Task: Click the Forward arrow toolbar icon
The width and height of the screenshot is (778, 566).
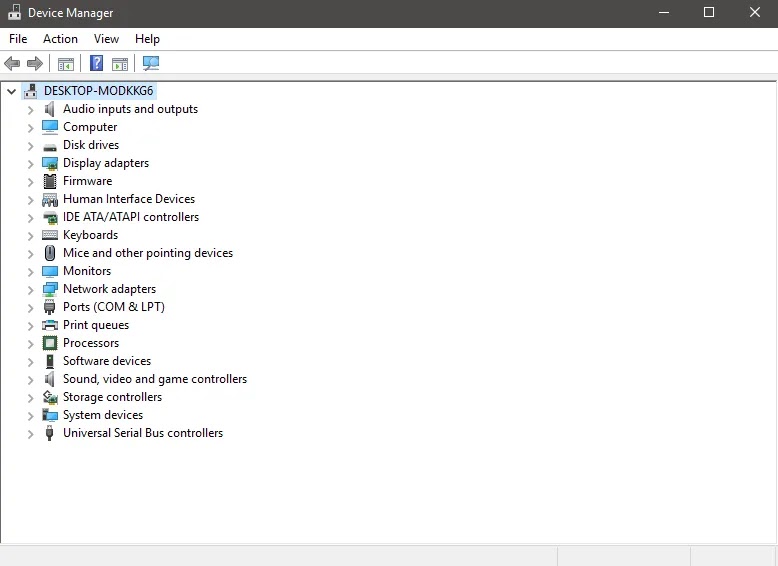Action: (35, 63)
